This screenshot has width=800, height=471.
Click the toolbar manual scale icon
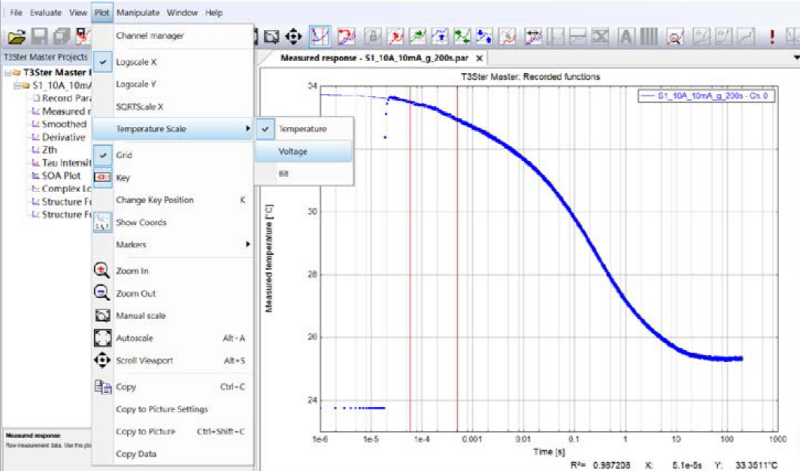(271, 36)
